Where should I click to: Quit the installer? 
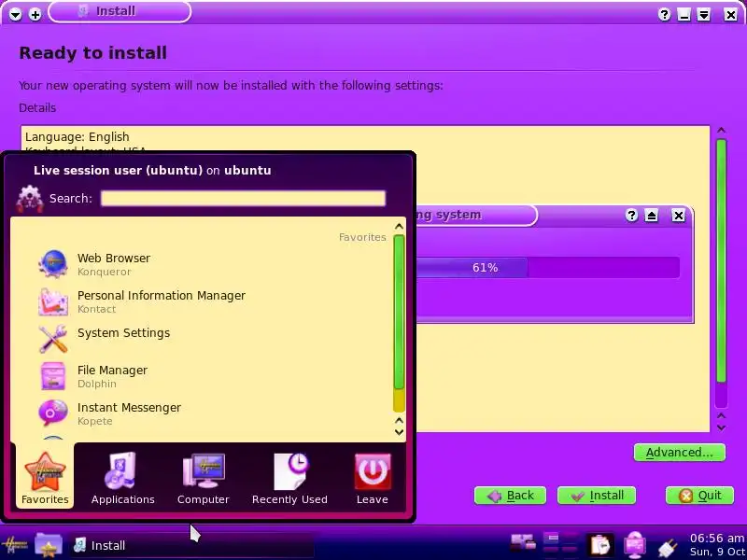699,496
